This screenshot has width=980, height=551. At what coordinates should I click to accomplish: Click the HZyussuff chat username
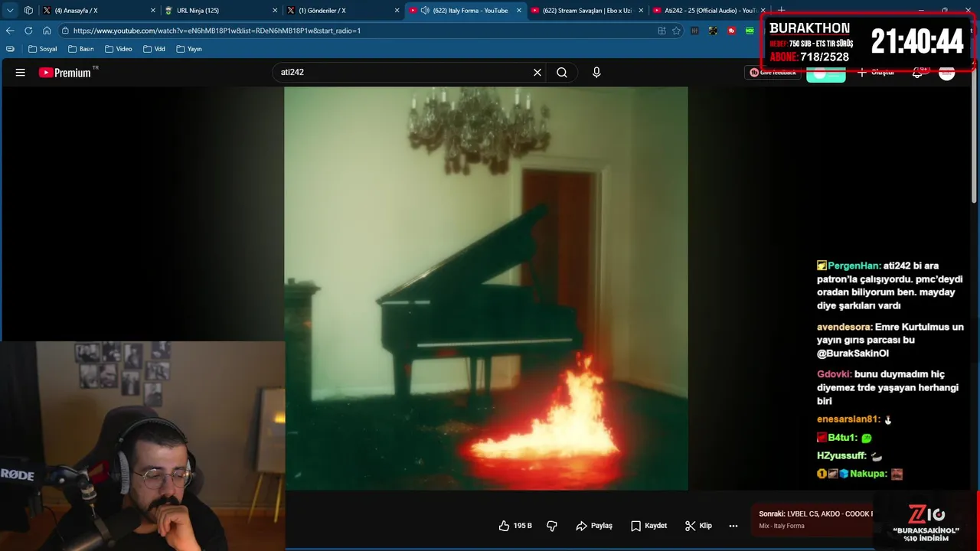(x=841, y=455)
